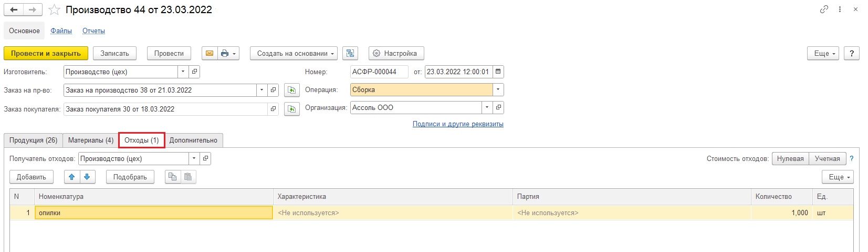Viewport: 868px width, 252px height.
Task: Switch to the Продукция (26) tab
Action: pos(33,140)
